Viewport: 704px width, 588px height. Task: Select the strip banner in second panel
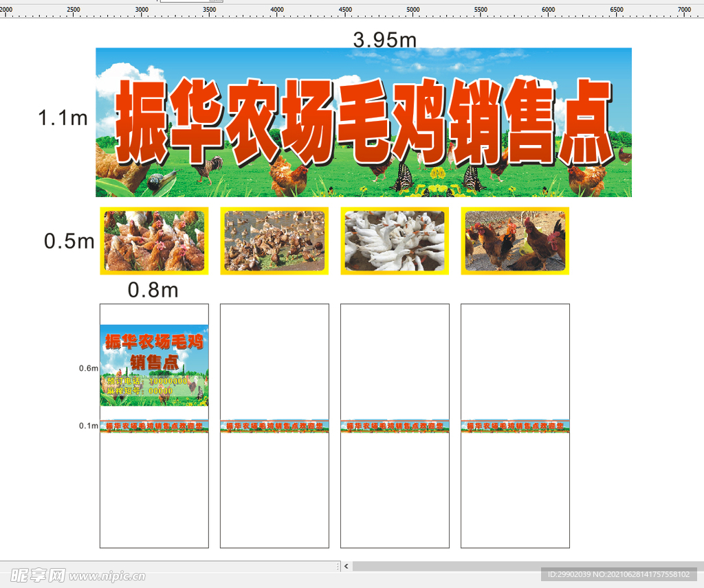pyautogui.click(x=274, y=426)
